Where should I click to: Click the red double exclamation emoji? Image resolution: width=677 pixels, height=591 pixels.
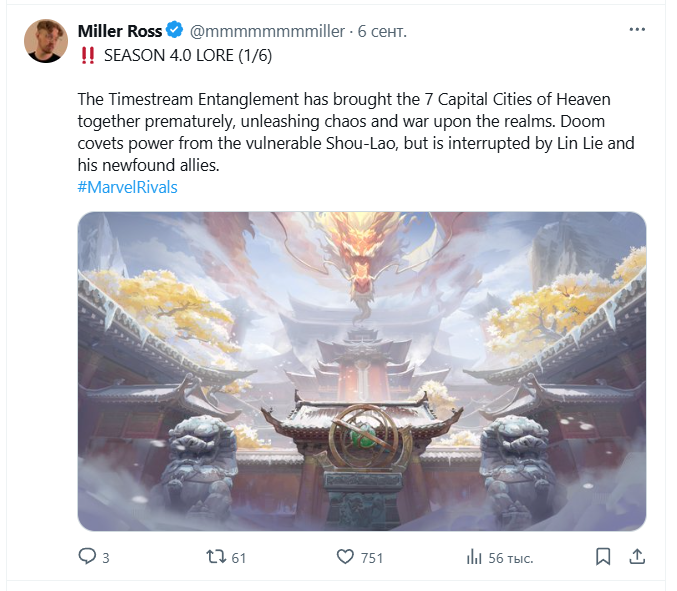(88, 56)
